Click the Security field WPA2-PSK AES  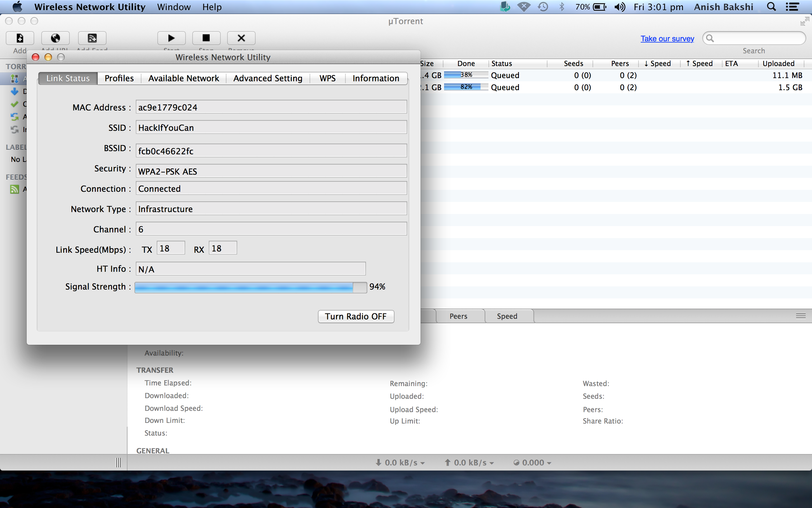point(271,171)
